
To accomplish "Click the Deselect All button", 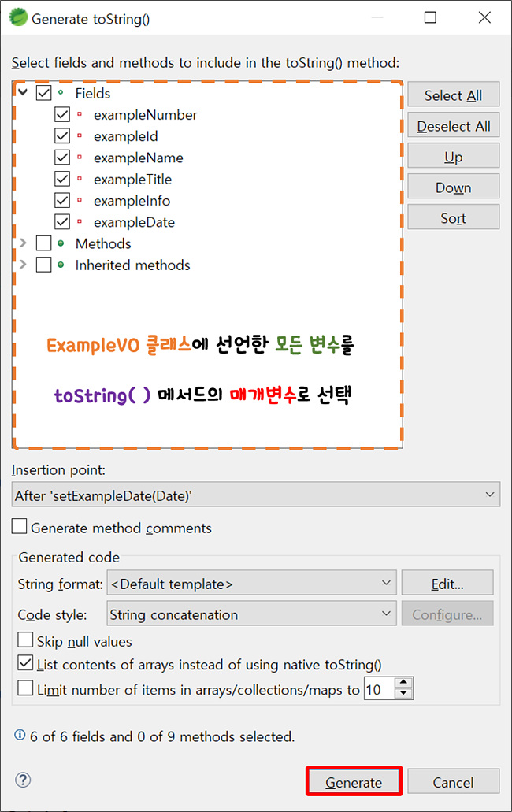I will pos(454,125).
